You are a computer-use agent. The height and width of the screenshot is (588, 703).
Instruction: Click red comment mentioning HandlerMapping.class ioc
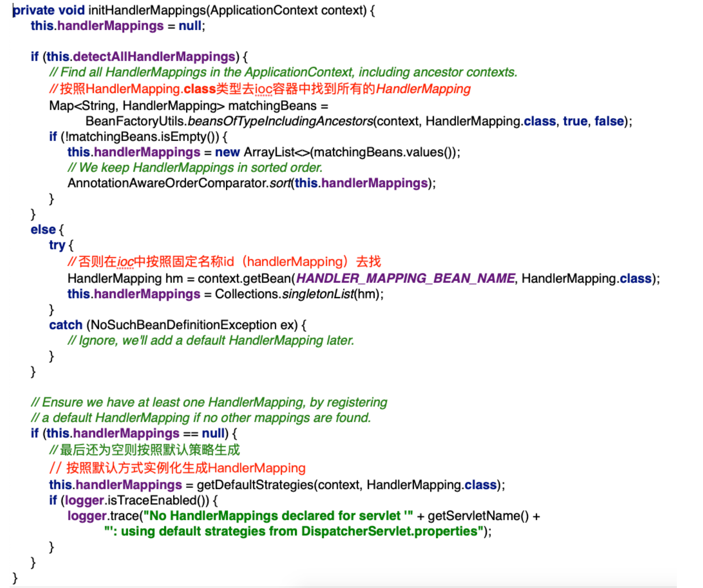coord(260,89)
